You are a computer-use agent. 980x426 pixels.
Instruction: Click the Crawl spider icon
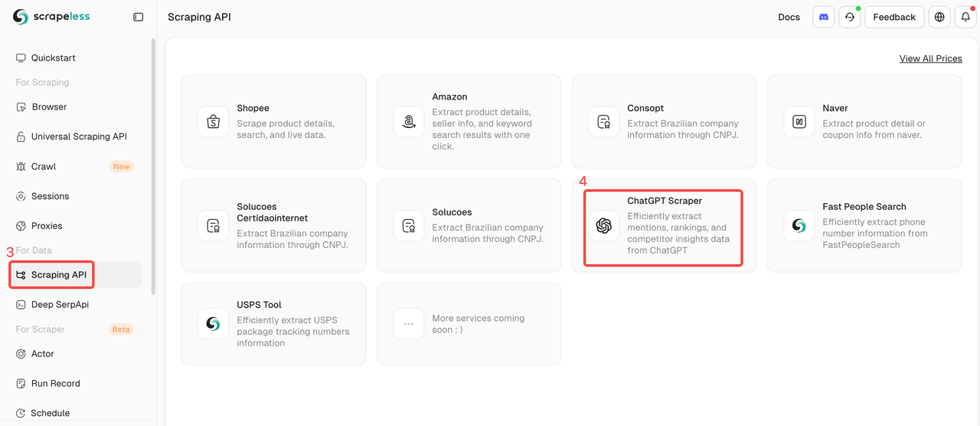[21, 167]
